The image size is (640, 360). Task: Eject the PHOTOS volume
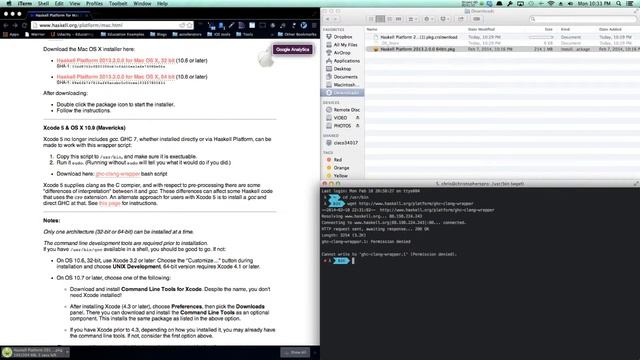pyautogui.click(x=358, y=126)
